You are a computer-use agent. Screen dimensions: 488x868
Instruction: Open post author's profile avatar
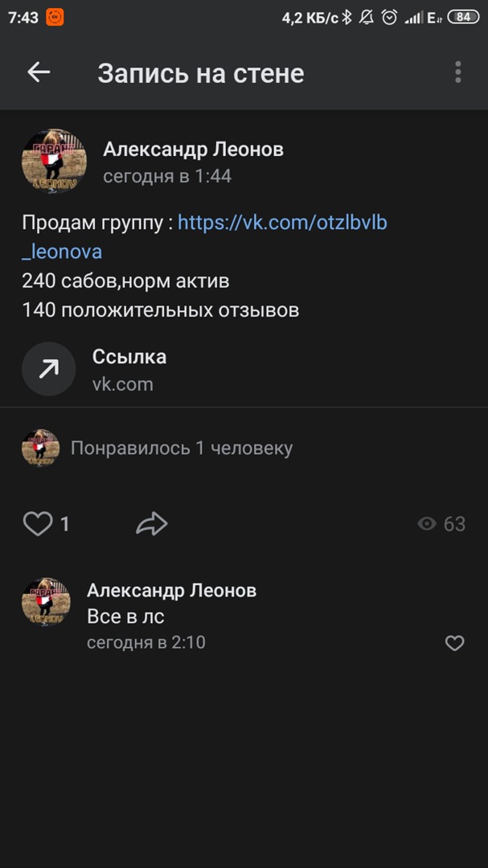(54, 162)
